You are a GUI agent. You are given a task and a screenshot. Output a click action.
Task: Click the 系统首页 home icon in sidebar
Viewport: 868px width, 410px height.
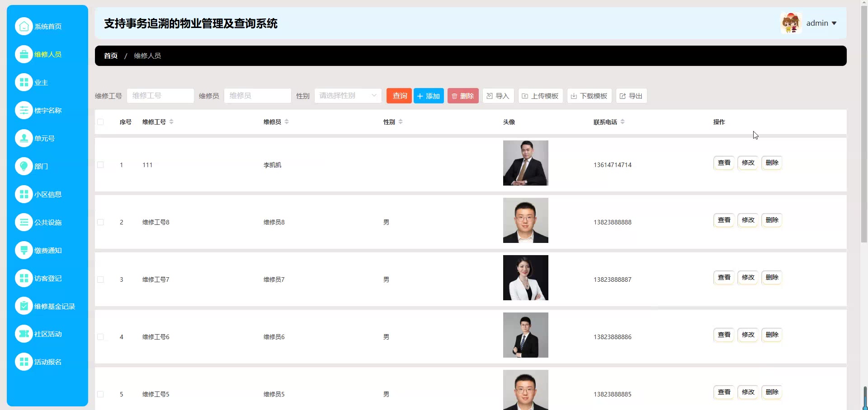click(24, 26)
